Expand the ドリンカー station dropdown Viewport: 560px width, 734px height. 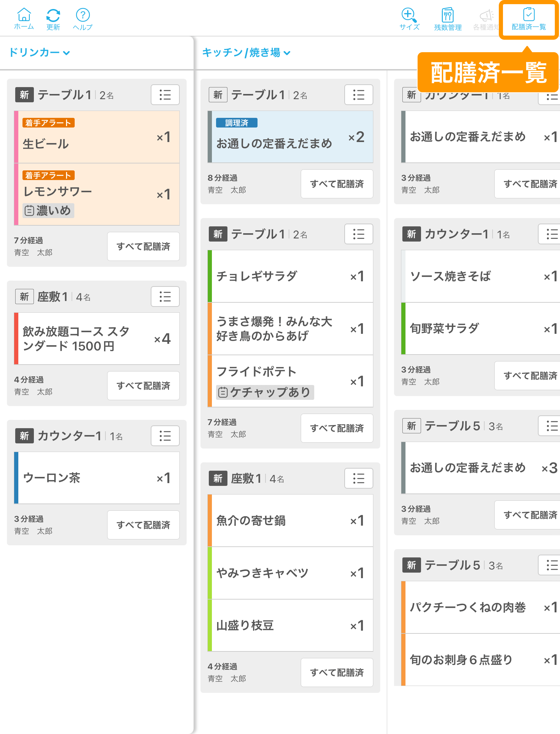coord(39,53)
